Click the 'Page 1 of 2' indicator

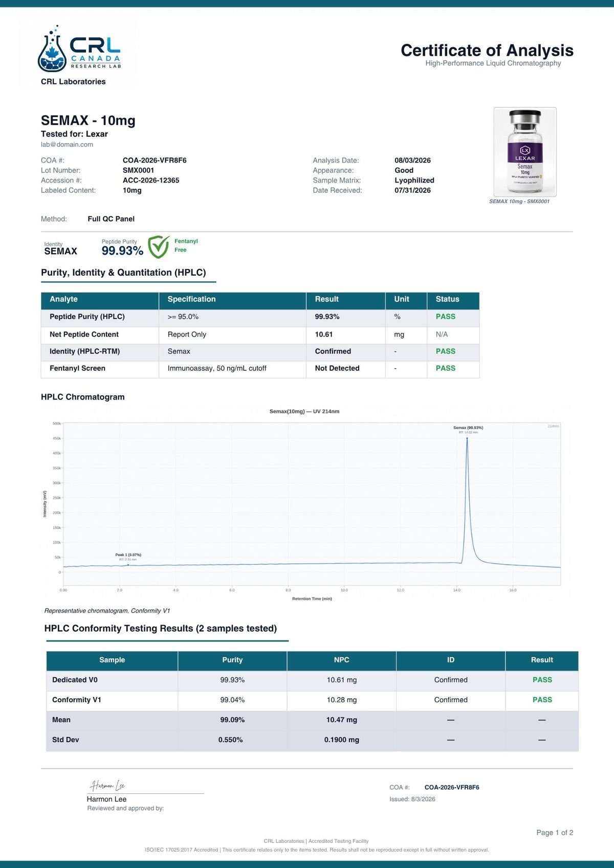555,833
